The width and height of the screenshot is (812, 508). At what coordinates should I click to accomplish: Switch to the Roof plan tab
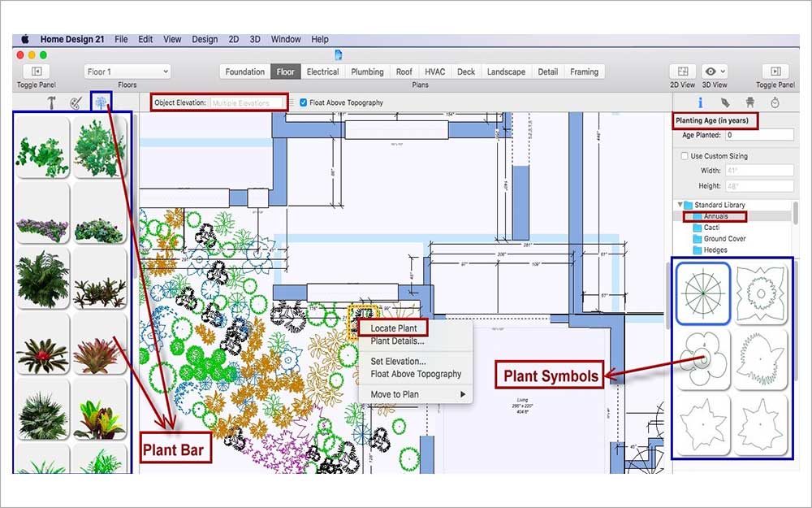click(x=404, y=72)
